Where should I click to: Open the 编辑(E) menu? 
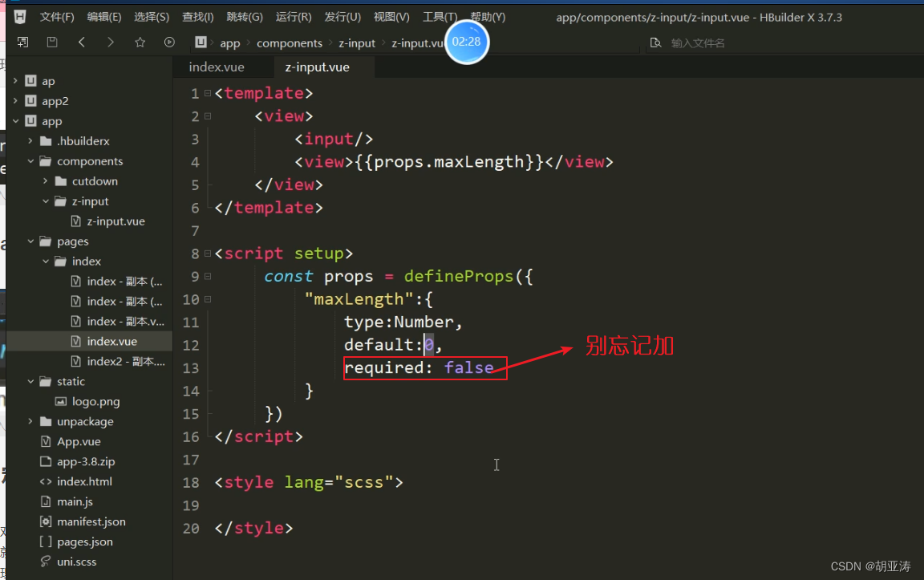click(103, 17)
